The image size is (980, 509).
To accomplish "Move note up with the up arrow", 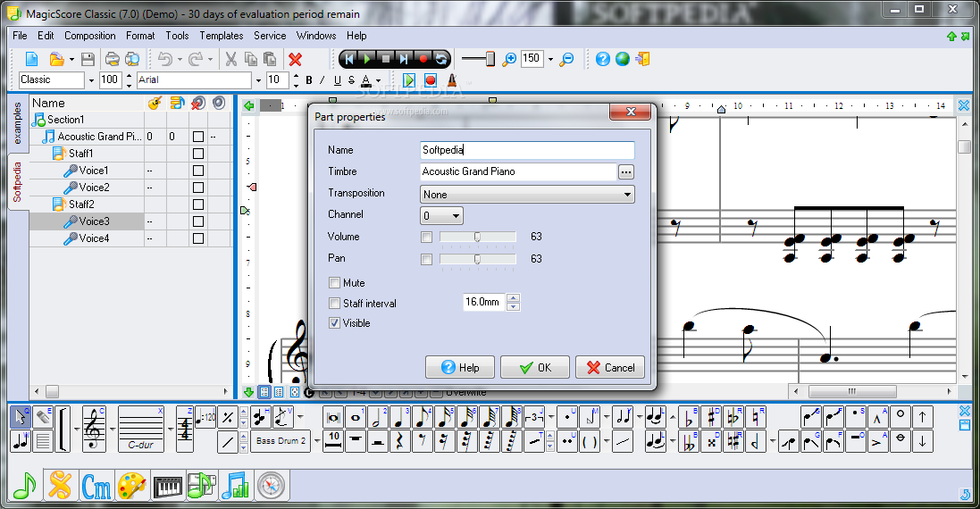I will coord(923,417).
